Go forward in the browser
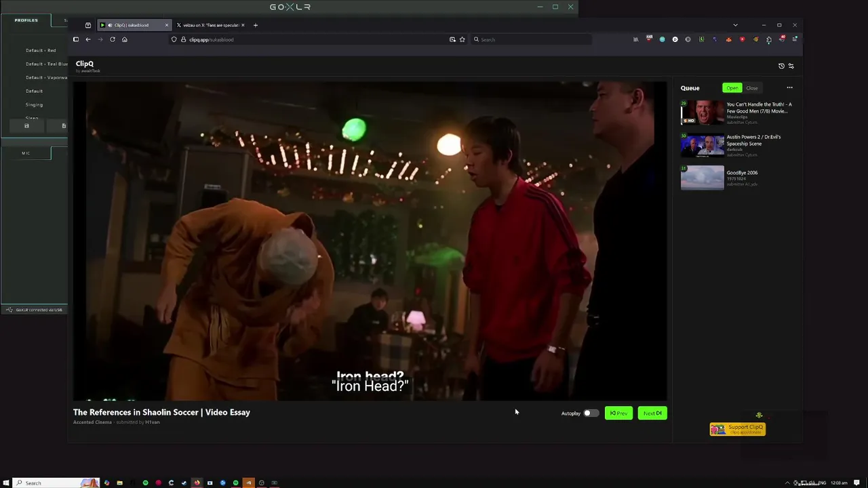 100,39
